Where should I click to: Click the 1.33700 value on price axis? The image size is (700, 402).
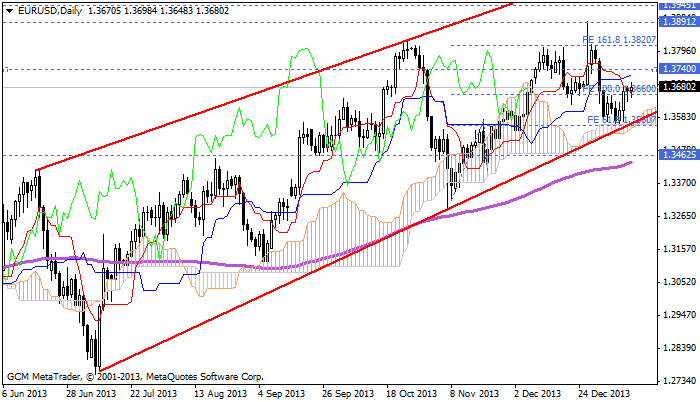680,183
